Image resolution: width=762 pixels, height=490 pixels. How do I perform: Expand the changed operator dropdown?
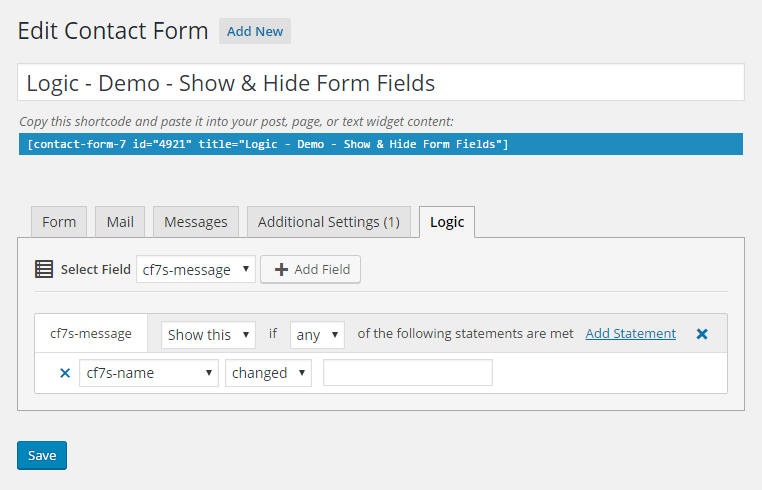pyautogui.click(x=268, y=373)
